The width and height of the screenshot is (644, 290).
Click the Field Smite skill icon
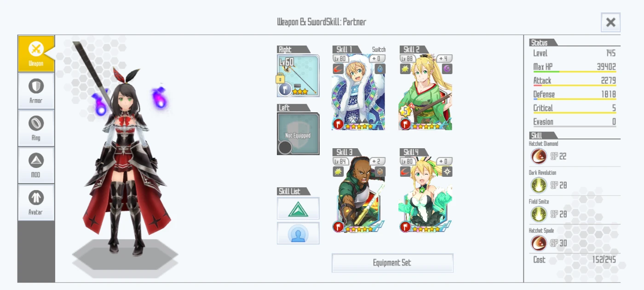[539, 214]
